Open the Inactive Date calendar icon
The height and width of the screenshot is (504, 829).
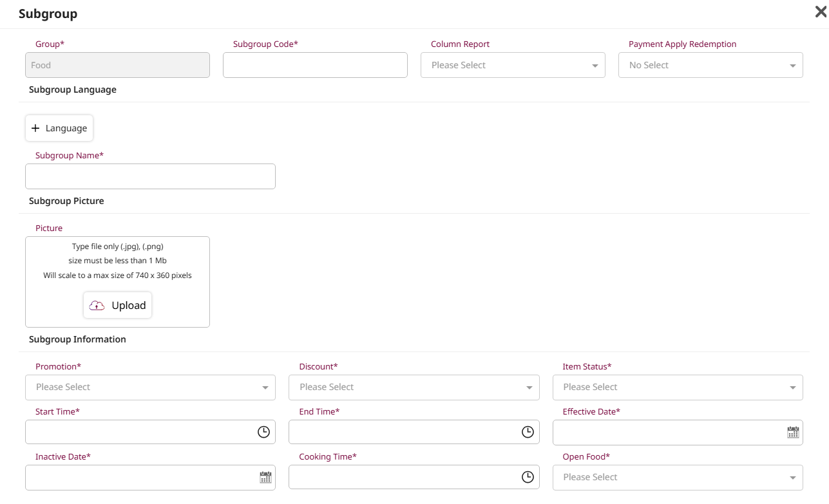pyautogui.click(x=265, y=477)
